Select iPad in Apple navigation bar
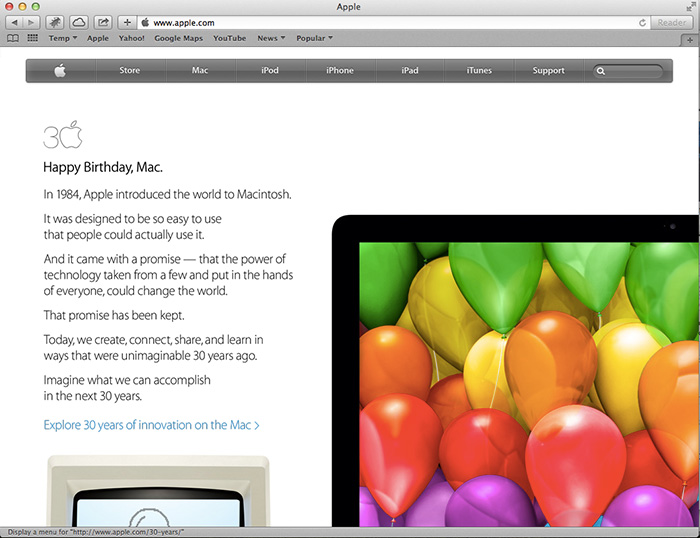This screenshot has width=700, height=538. coord(410,71)
